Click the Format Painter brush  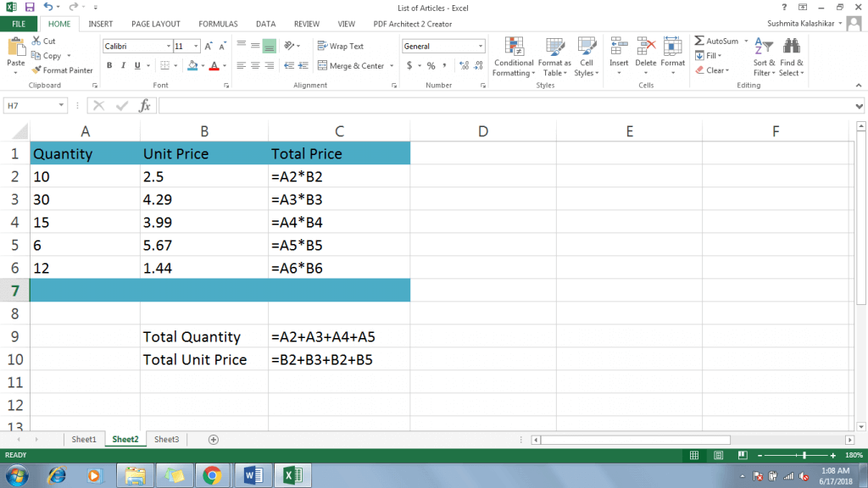pos(36,70)
